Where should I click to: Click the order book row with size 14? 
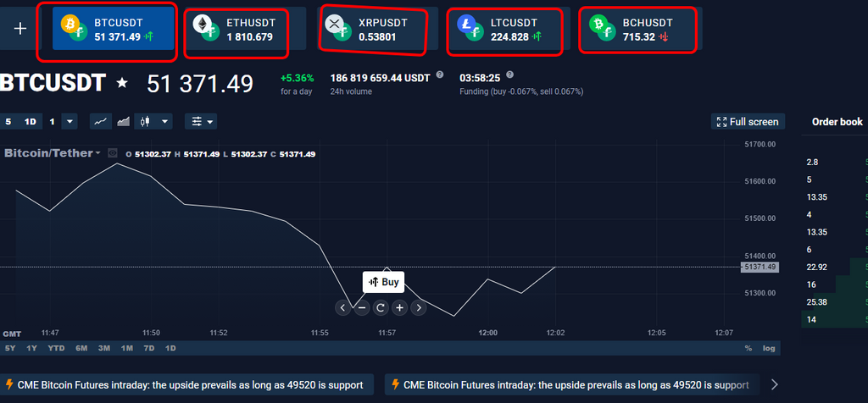835,319
